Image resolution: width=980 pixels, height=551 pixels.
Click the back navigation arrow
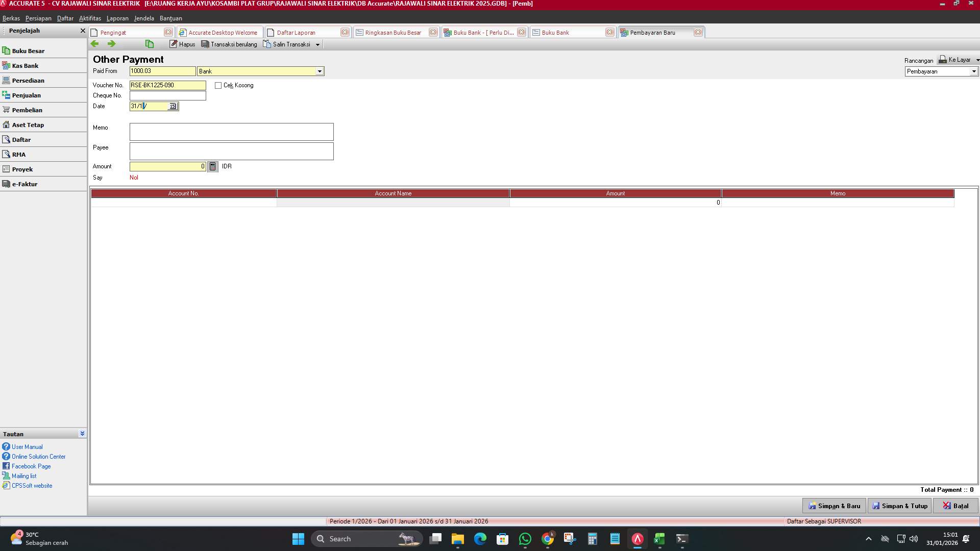95,44
